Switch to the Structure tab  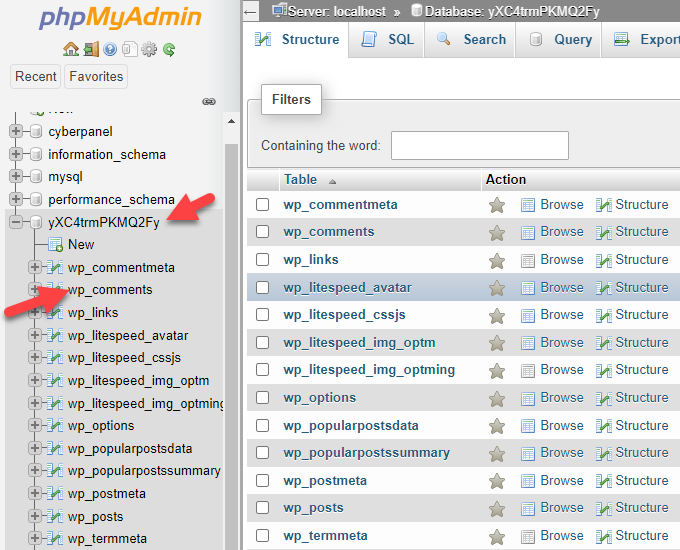pos(296,39)
